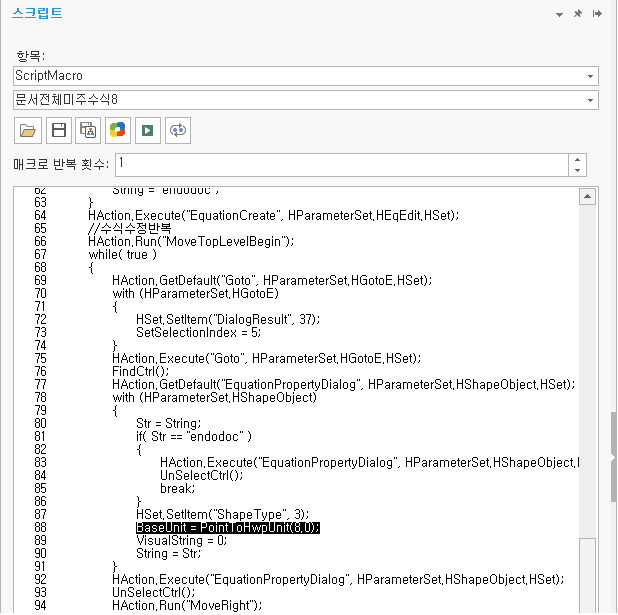Screen dimensions: 618x615
Task: Click the DialogResult SetItem line
Action: [228, 319]
